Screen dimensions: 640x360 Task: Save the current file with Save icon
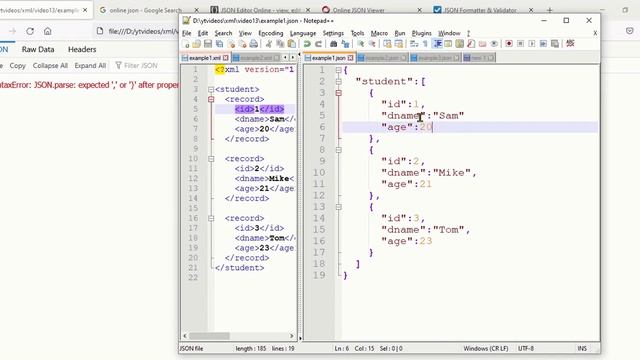point(208,44)
